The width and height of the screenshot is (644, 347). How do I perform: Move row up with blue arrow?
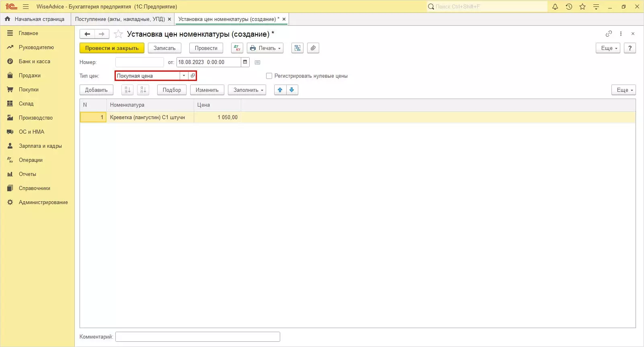pos(280,90)
